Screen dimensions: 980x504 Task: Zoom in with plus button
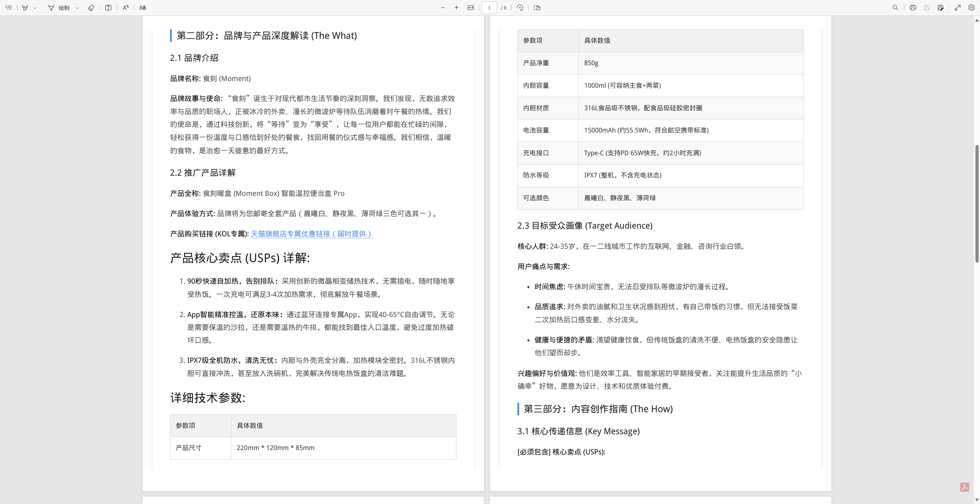[x=456, y=8]
